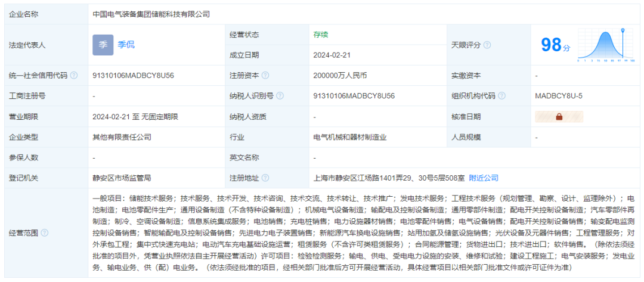Viewport: 644px width, 282px height.
Task: Select the 经营范围 description paragraph
Action: pyautogui.click(x=364, y=233)
